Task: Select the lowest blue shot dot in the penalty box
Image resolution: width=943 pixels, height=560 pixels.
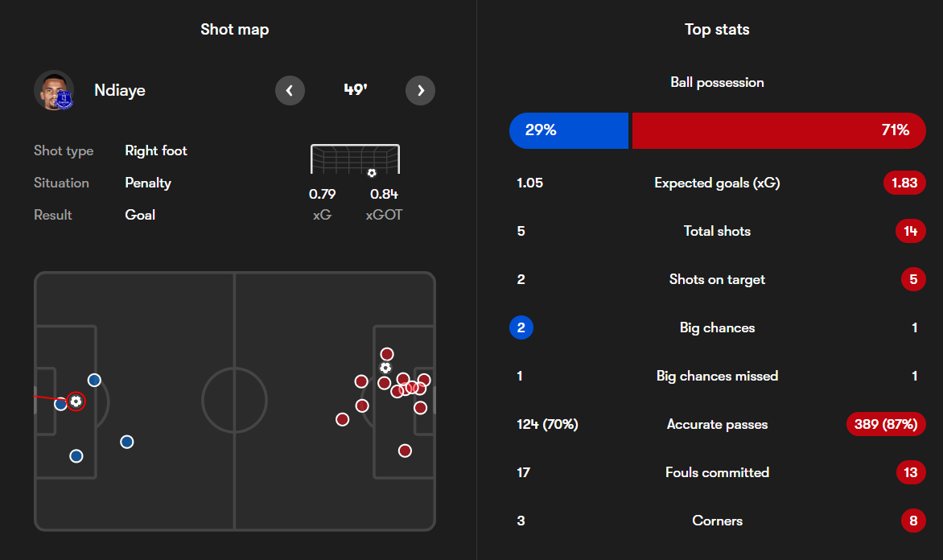Action: coord(76,456)
